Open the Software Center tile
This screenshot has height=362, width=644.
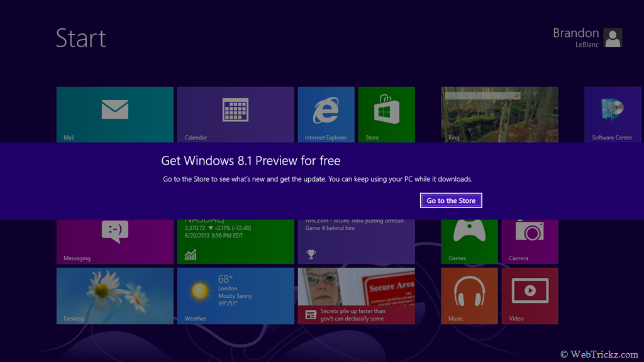(x=613, y=114)
